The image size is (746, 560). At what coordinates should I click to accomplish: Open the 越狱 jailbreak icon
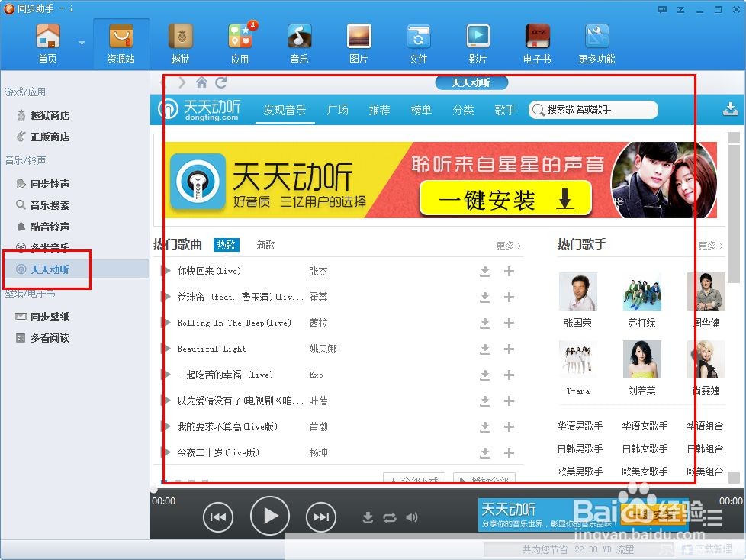(180, 43)
